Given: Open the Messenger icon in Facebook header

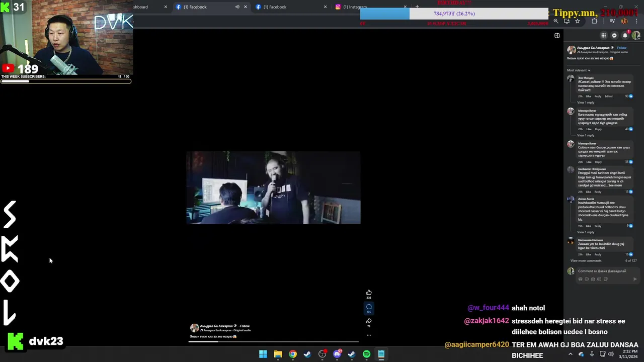Looking at the screenshot, I should click(614, 35).
